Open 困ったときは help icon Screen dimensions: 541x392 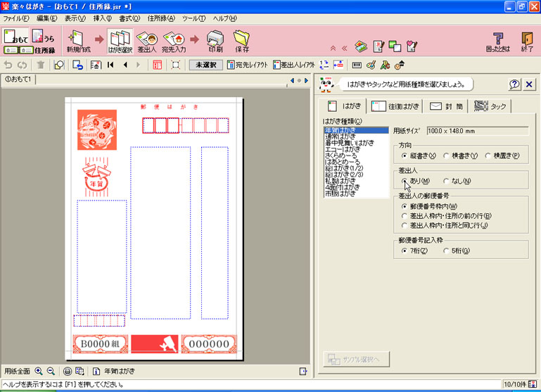497,41
